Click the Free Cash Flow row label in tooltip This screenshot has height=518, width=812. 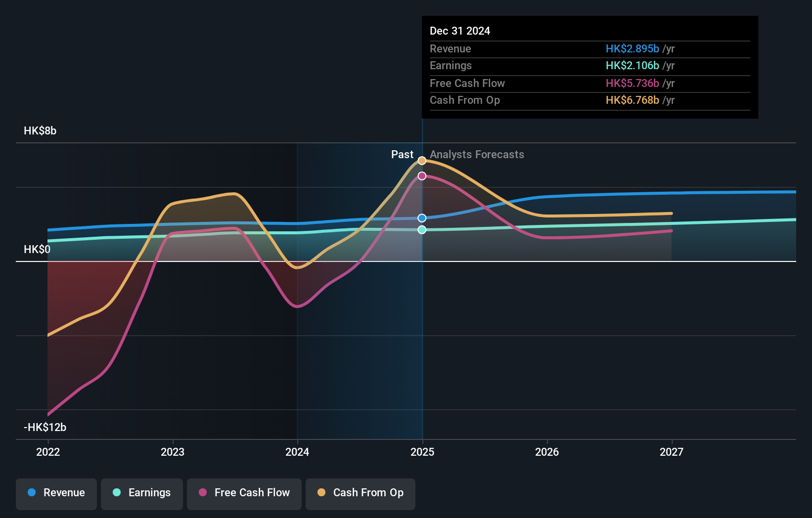[x=467, y=84]
